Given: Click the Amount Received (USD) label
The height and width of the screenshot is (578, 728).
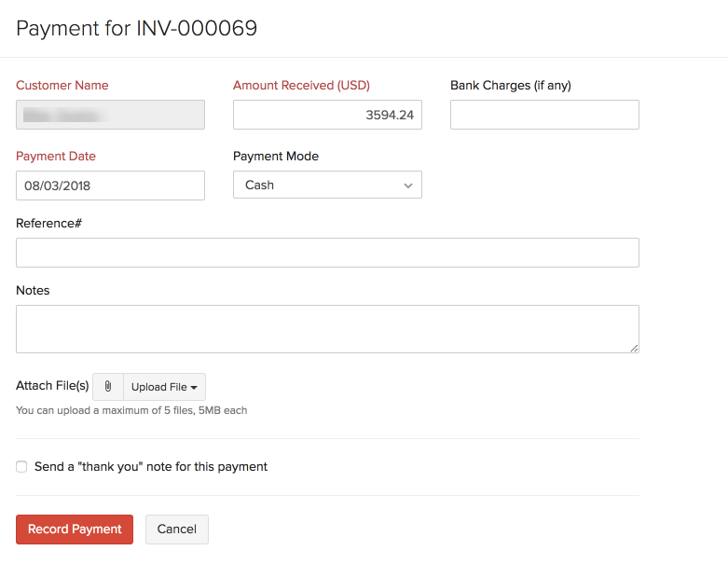Looking at the screenshot, I should [x=301, y=86].
